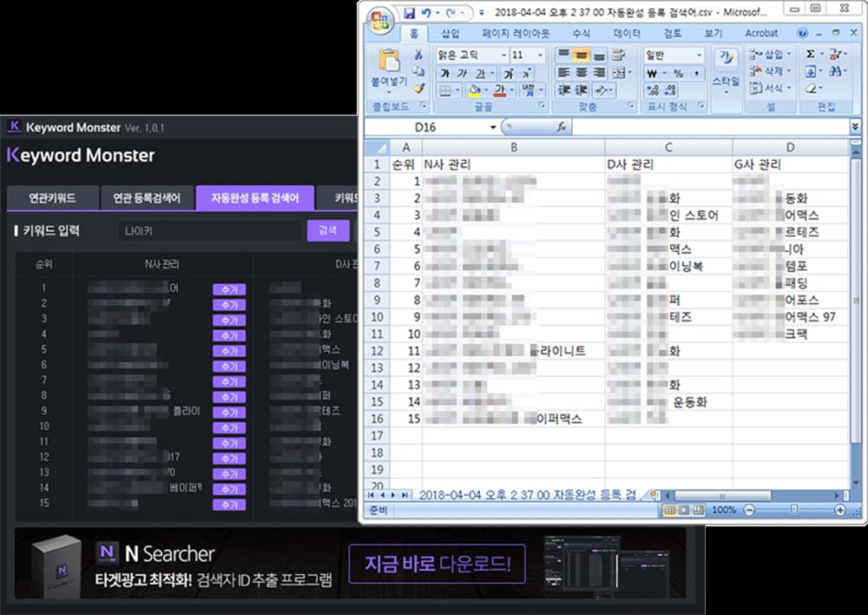Open font name dropdown 맑은 고딕
The height and width of the screenshot is (615, 868).
point(503,55)
